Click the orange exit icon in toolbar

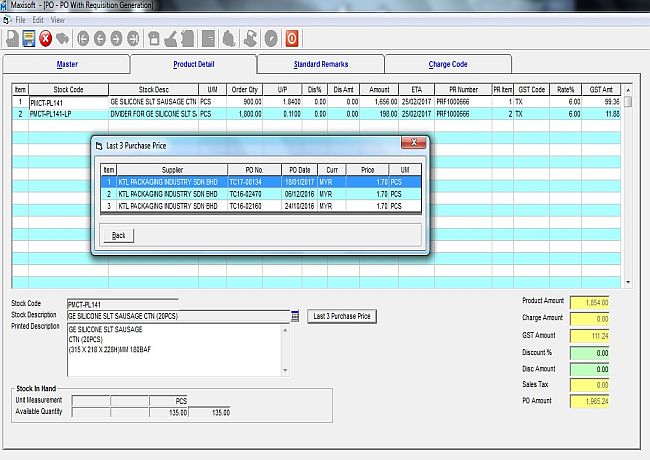[x=292, y=39]
